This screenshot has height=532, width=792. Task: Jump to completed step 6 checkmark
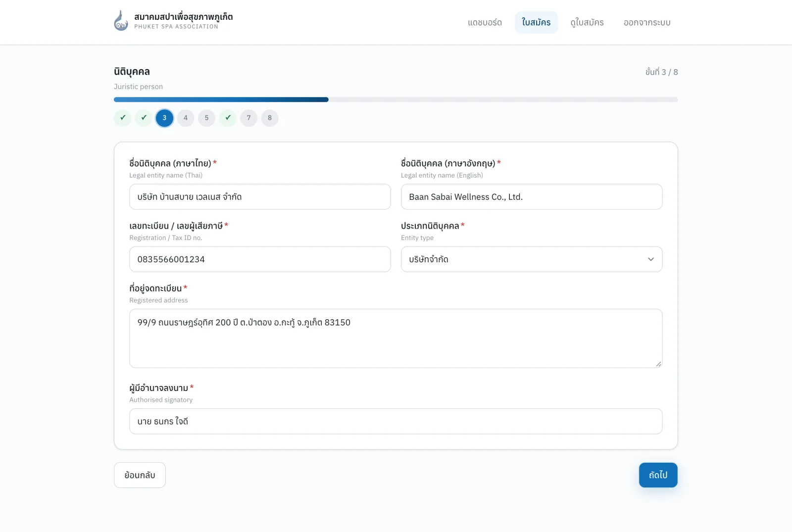point(228,118)
